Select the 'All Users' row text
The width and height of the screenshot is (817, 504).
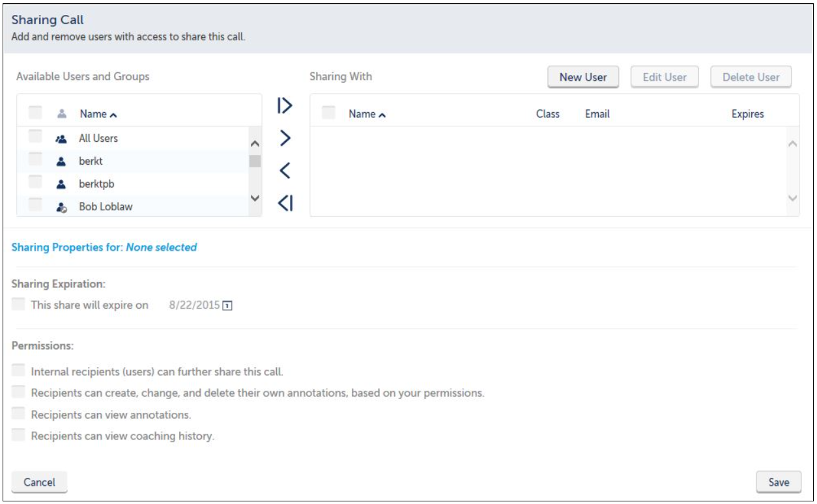pyautogui.click(x=98, y=138)
